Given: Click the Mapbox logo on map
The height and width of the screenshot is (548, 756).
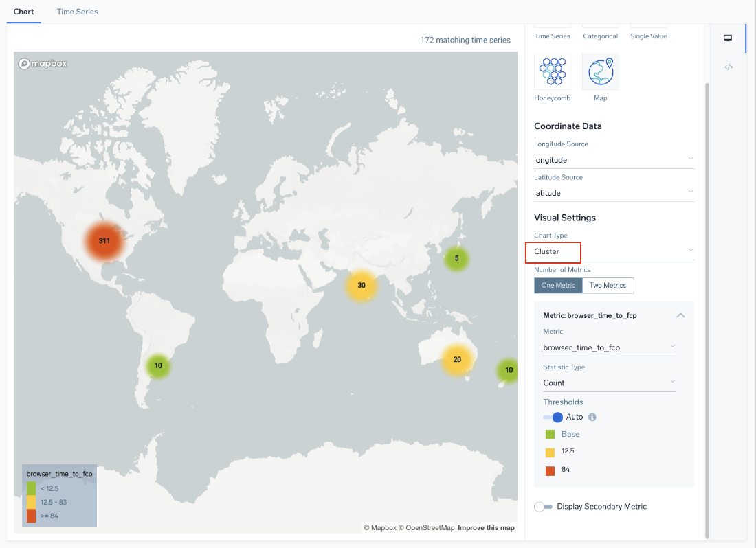Looking at the screenshot, I should [43, 64].
